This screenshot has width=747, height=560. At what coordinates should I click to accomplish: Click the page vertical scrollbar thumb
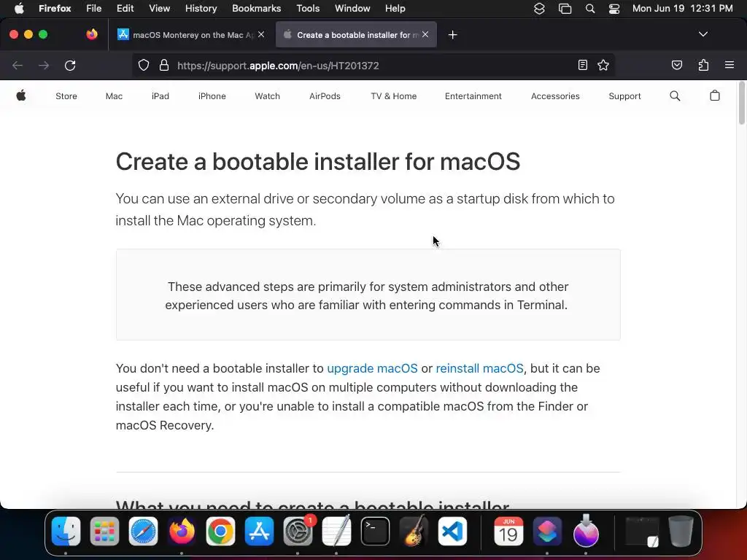(741, 103)
